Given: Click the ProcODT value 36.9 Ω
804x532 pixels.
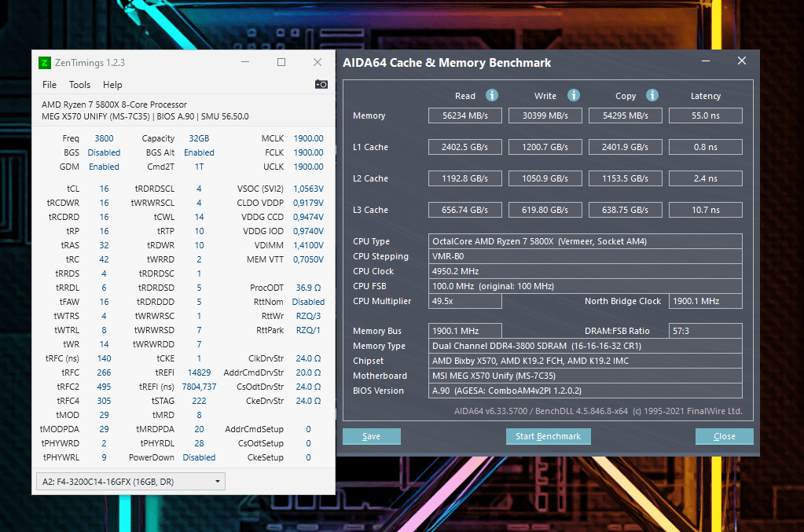Looking at the screenshot, I should pyautogui.click(x=308, y=288).
